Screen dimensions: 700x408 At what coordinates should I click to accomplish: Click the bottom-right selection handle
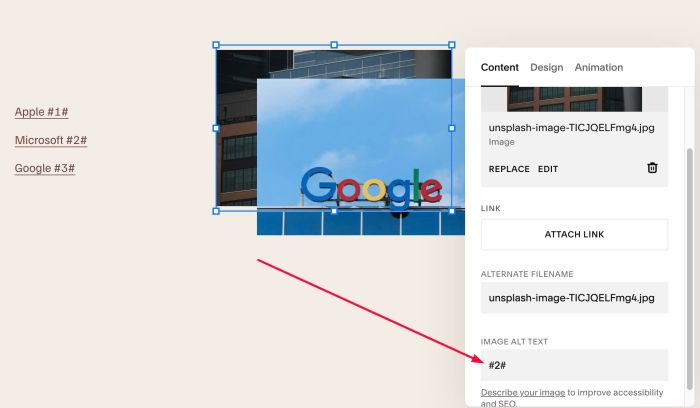[x=452, y=211]
